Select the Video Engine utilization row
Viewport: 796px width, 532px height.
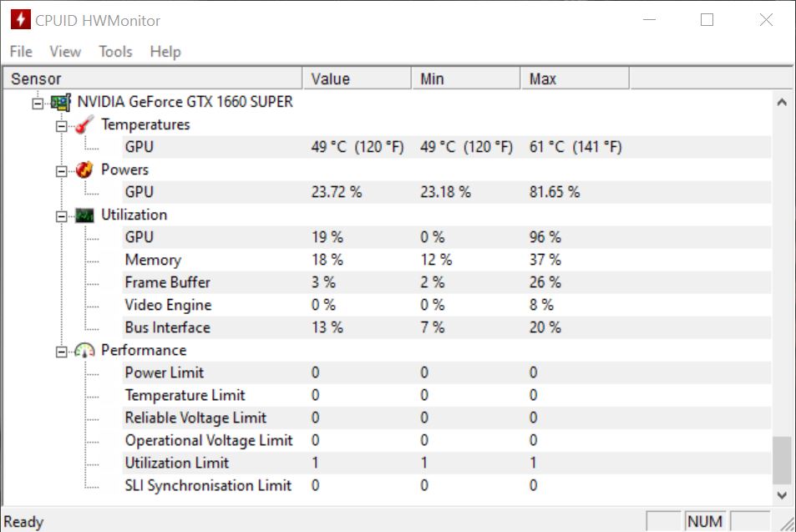pyautogui.click(x=168, y=305)
